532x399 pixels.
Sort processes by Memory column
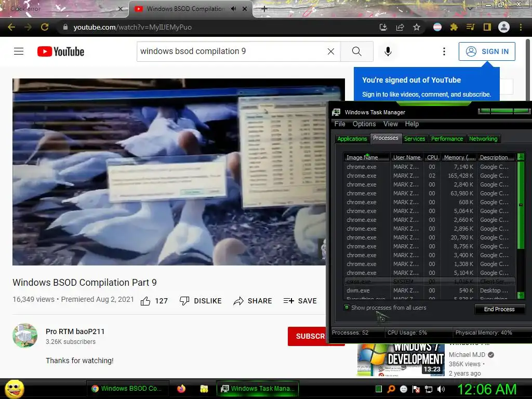coord(459,157)
